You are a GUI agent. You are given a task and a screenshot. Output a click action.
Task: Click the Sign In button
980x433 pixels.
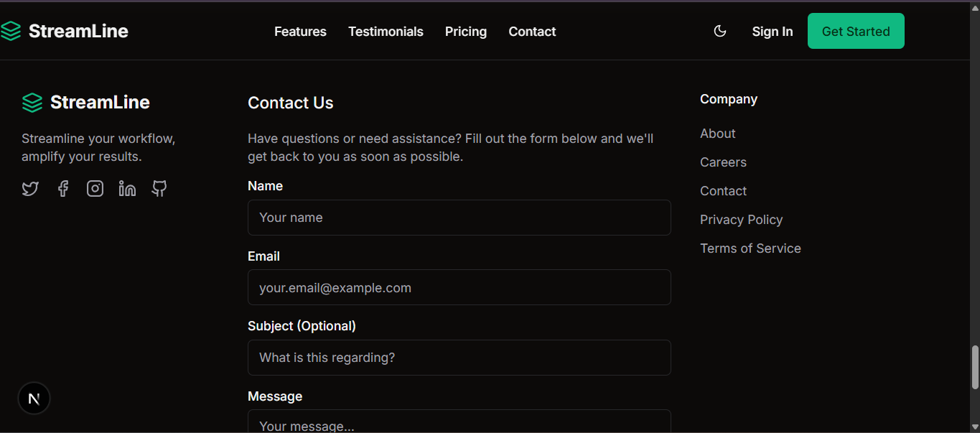point(772,32)
